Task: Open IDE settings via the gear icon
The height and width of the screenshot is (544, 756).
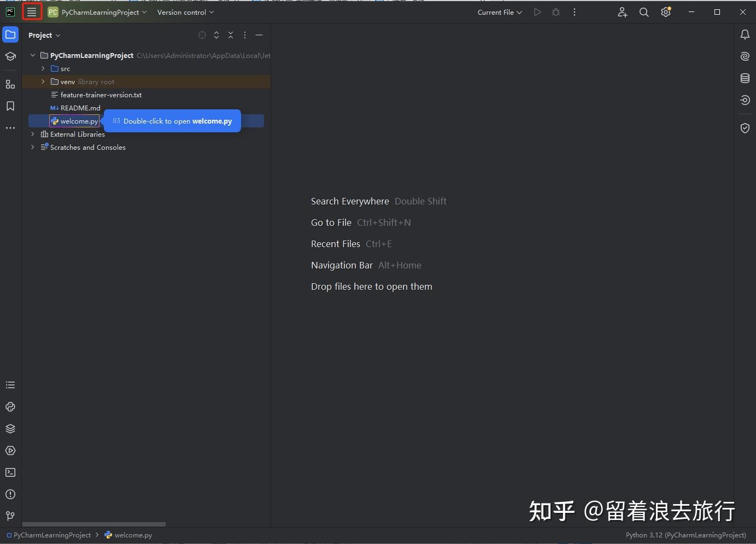Action: [666, 12]
